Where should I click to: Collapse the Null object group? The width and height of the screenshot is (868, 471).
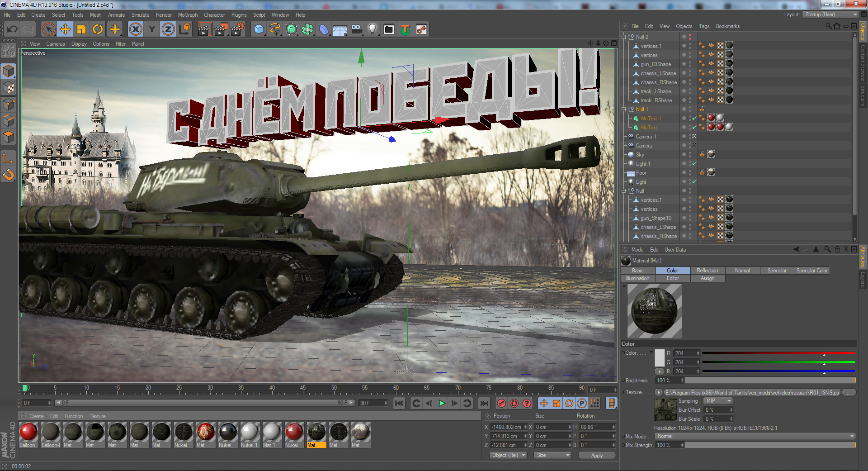pos(624,191)
